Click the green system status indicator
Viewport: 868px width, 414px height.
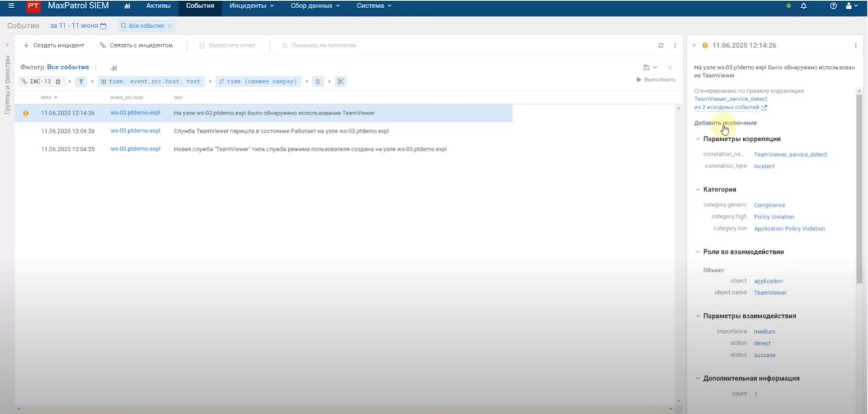pos(788,6)
